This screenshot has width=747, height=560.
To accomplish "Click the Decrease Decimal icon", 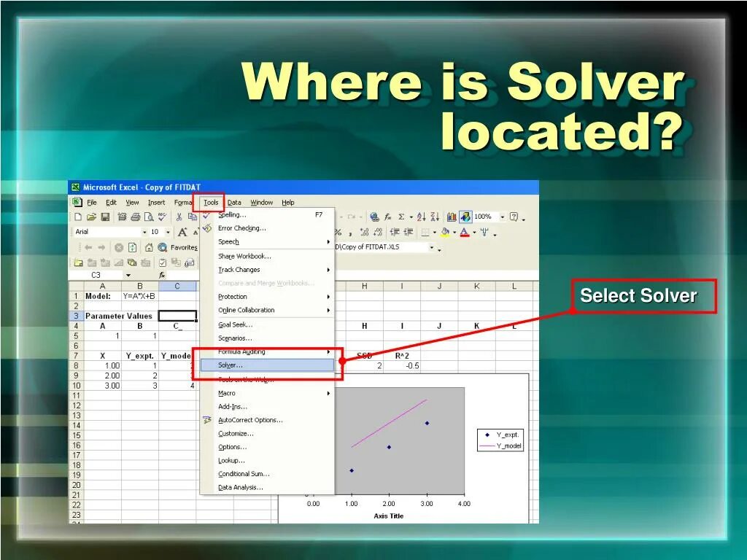I will [x=379, y=233].
